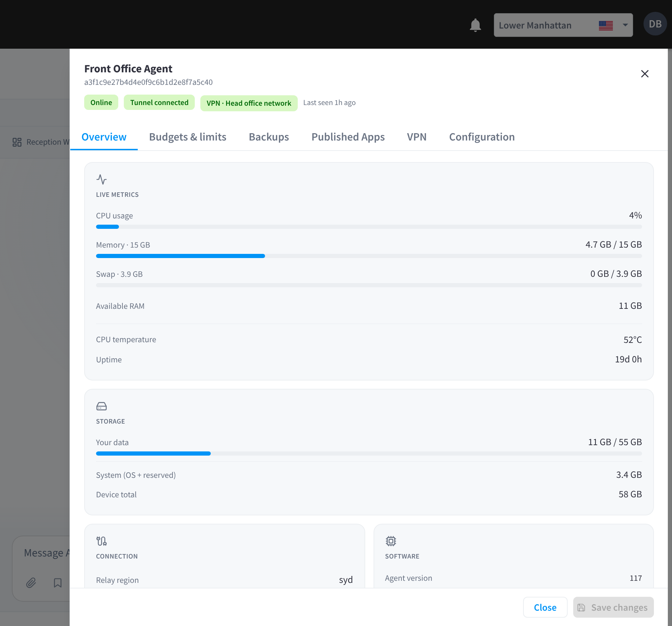Viewport: 672px width, 626px height.
Task: Click the Swap usage progress bar
Action: (369, 285)
